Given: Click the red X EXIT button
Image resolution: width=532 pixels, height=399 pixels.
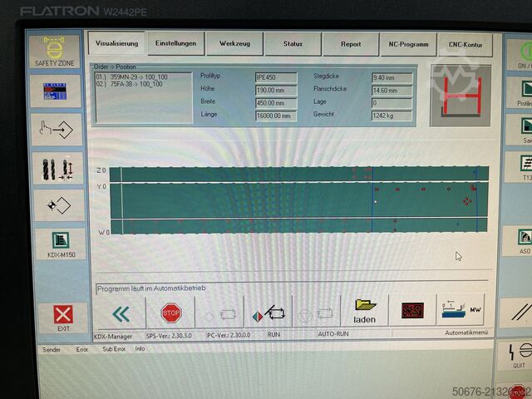Looking at the screenshot, I should coord(62,318).
